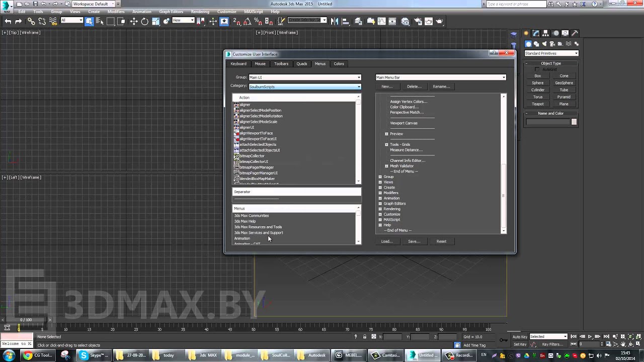Viewport: 644px width, 362px height.
Task: Switch to the Colors tab
Action: coord(339,64)
